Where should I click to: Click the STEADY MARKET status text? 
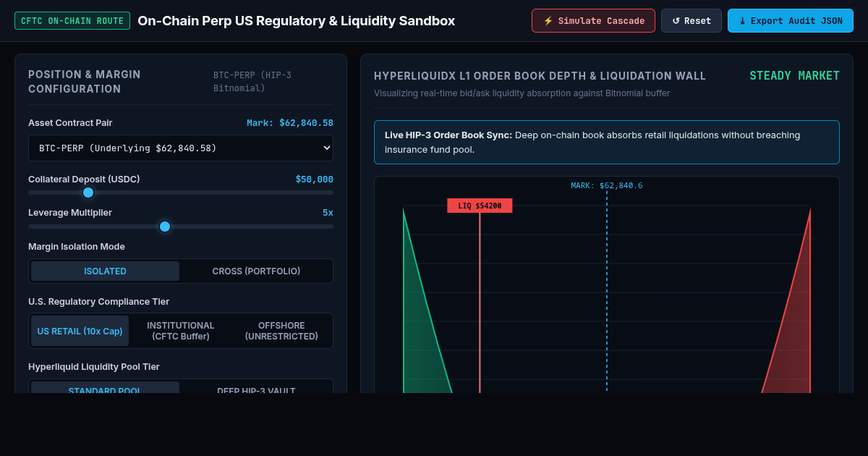point(794,75)
